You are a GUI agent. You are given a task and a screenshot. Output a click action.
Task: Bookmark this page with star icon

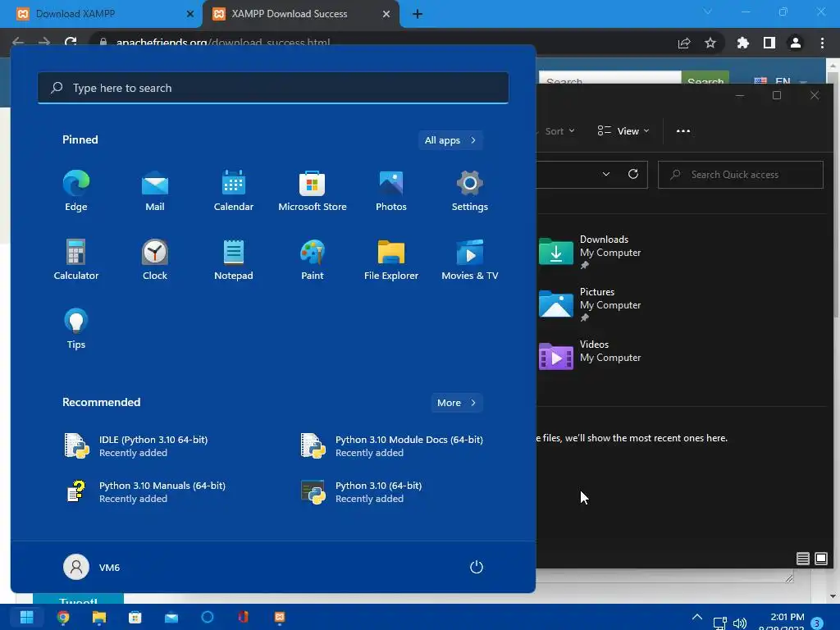[710, 43]
